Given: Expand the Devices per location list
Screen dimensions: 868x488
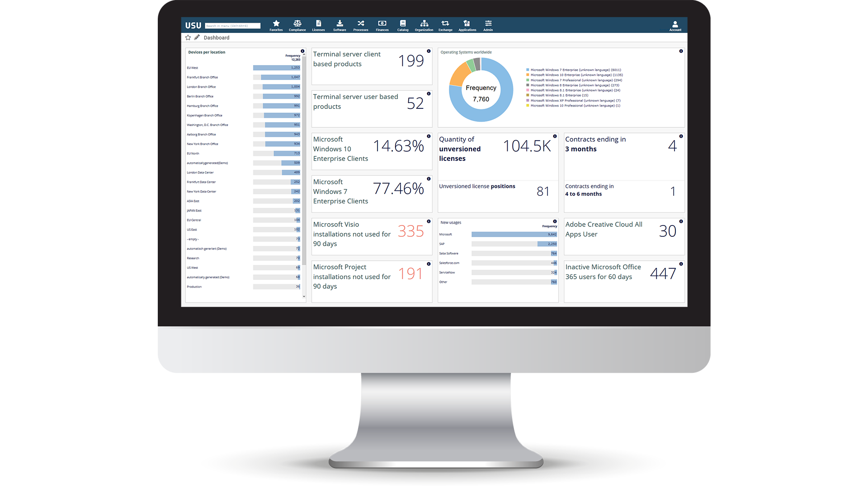Looking at the screenshot, I should point(303,296).
